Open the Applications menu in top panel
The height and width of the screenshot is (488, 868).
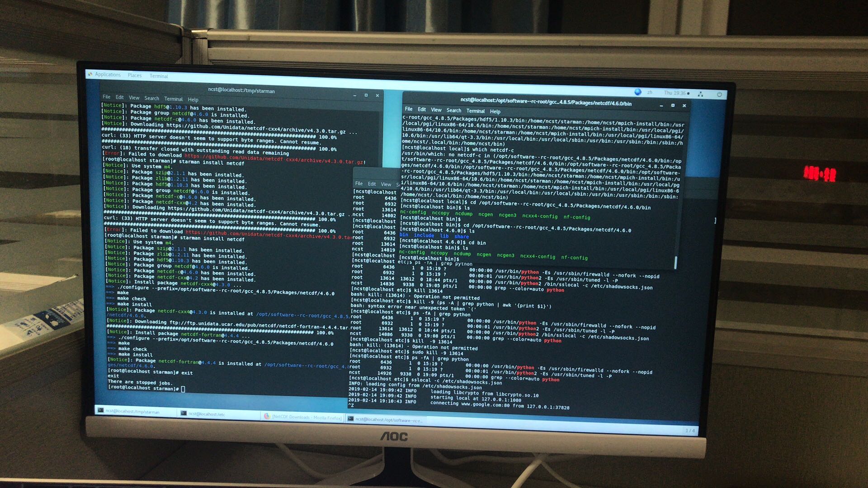108,75
